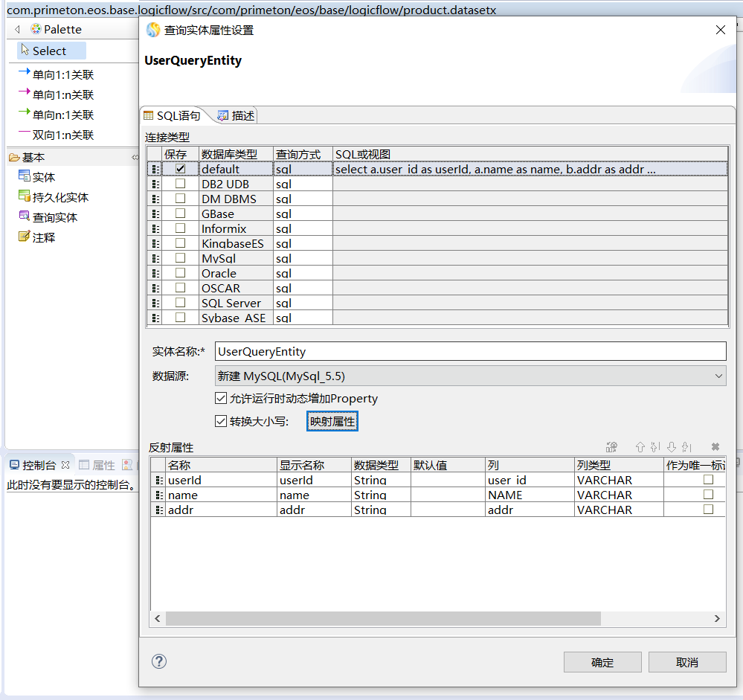Click the delete X icon above attribute table
Viewport: 743px width, 700px height.
[715, 447]
